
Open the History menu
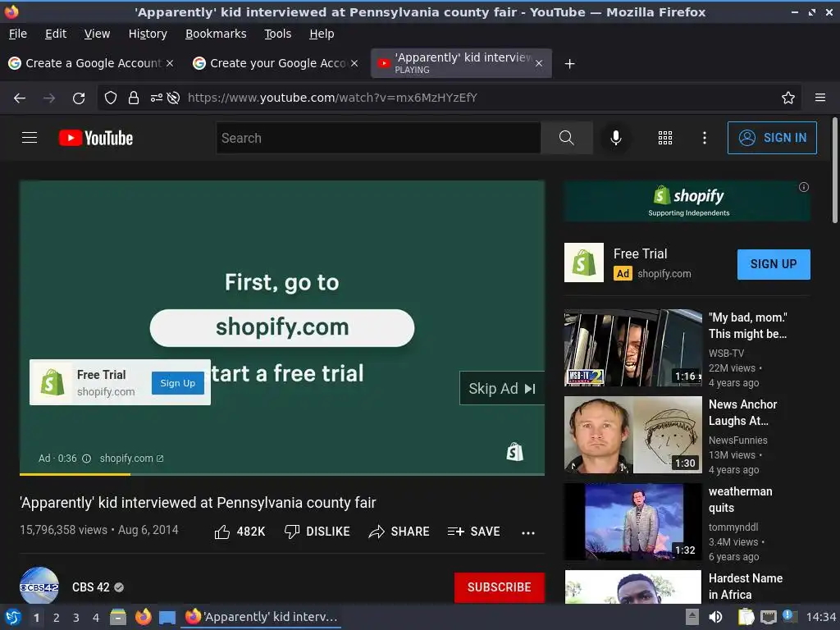(148, 34)
